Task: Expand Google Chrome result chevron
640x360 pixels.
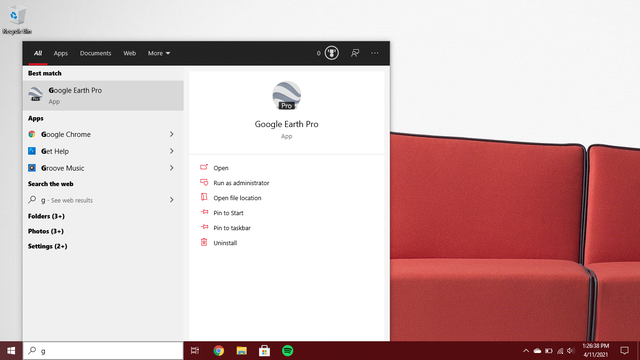Action: click(x=171, y=134)
